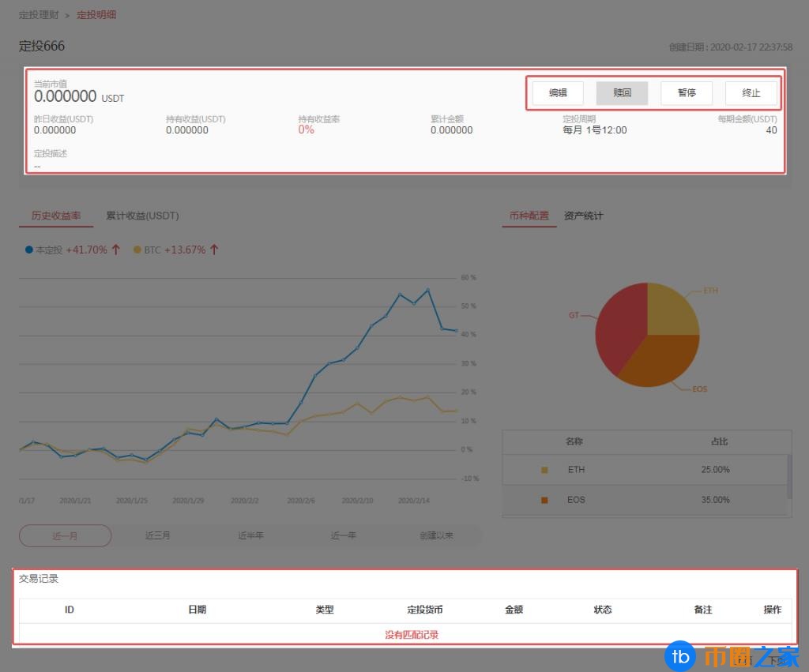Click the 定投理财 breadcrumb link

pos(39,15)
